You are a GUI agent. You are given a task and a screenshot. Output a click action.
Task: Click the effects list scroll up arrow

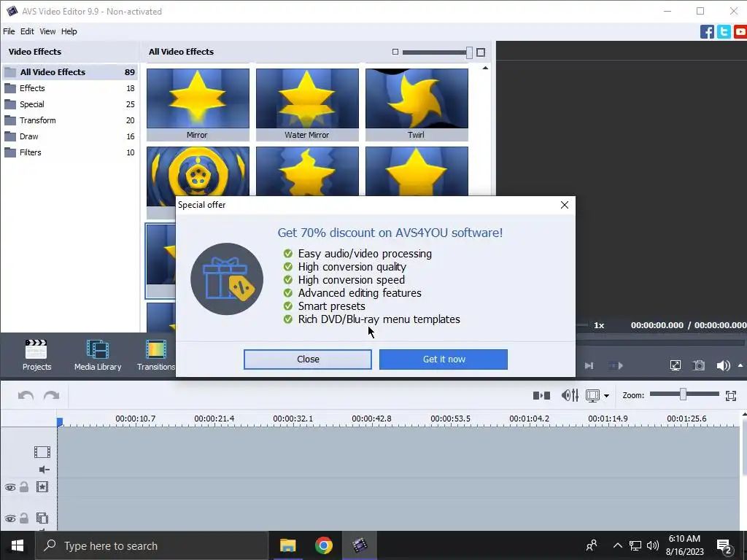485,68
